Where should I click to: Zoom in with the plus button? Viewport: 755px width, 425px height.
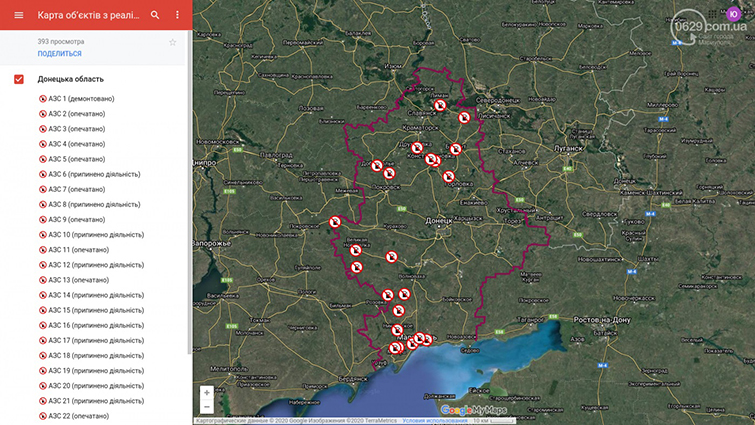click(207, 393)
